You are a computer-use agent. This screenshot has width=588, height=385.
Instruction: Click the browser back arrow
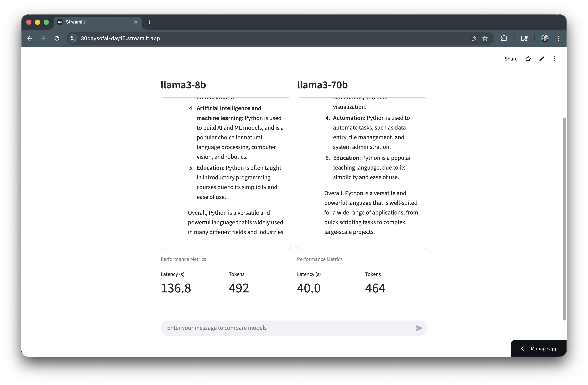click(x=30, y=38)
